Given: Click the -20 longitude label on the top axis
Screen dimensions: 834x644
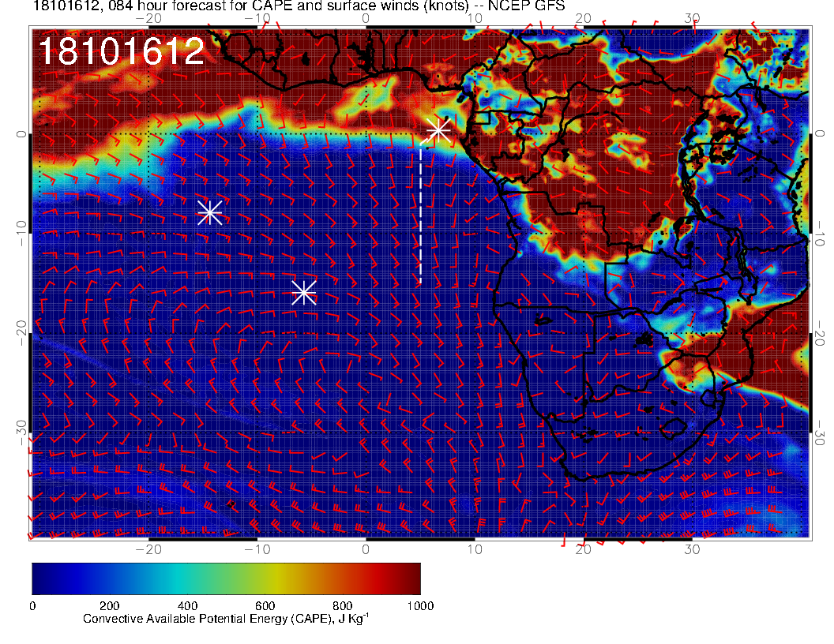Looking at the screenshot, I should pos(148,18).
